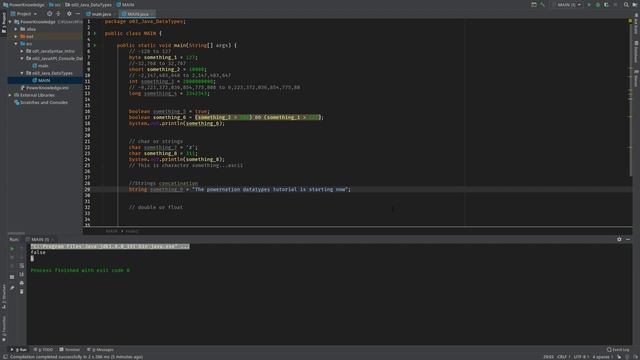Click Structure vertical tab on left edge
640x360 pixels.
point(4,297)
